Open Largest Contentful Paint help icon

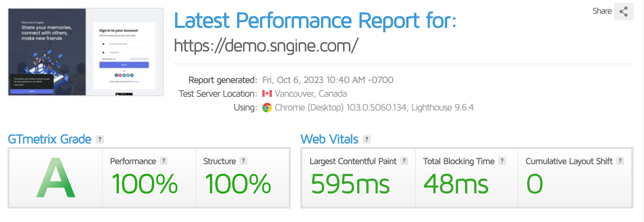pos(404,161)
